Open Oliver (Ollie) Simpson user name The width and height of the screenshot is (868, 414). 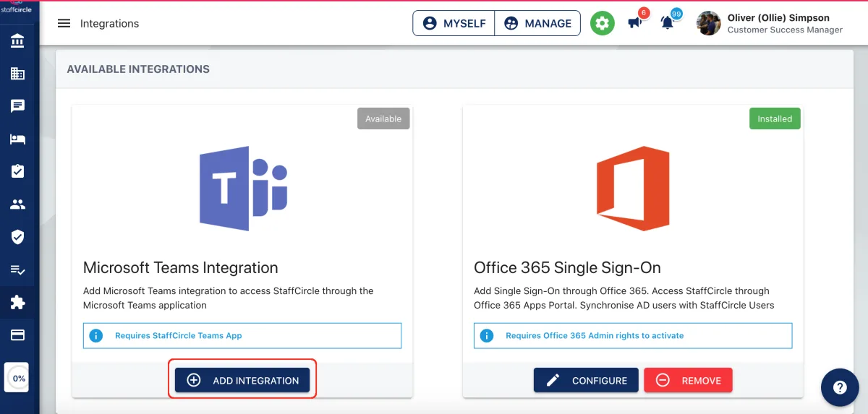pos(778,17)
